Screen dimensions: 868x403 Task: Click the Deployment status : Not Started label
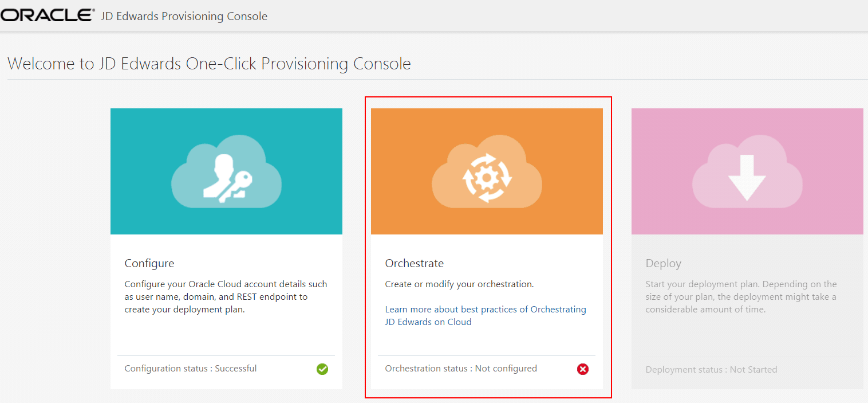(x=711, y=369)
